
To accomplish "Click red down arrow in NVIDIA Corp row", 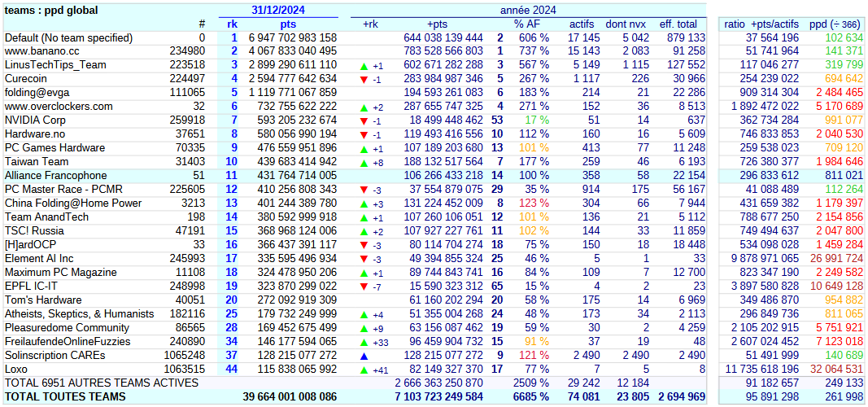I will coord(364,120).
